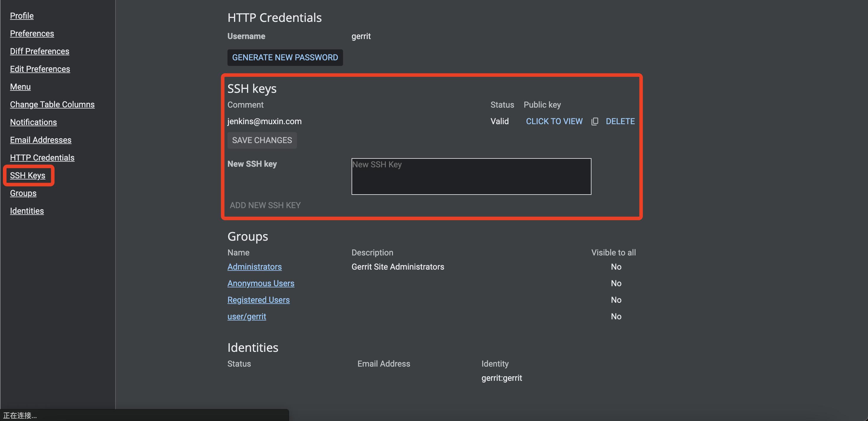The width and height of the screenshot is (868, 421).
Task: Open the Administrators group link
Action: 254,267
